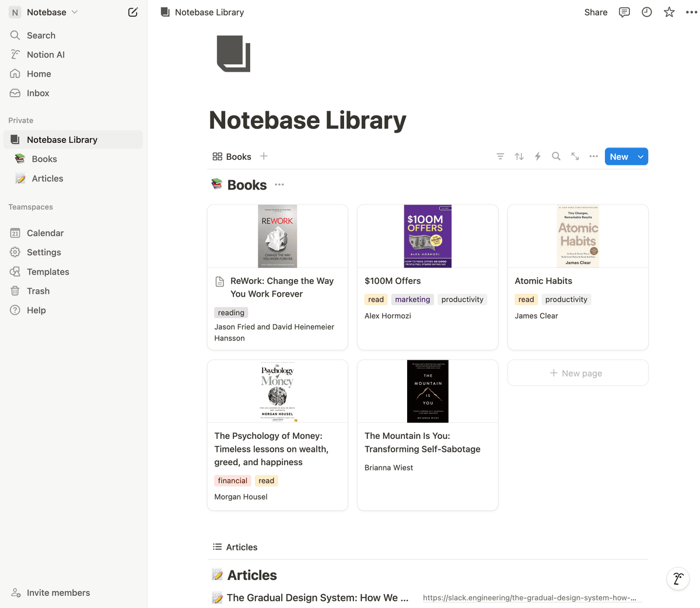
Task: Click the Share button
Action: tap(596, 12)
